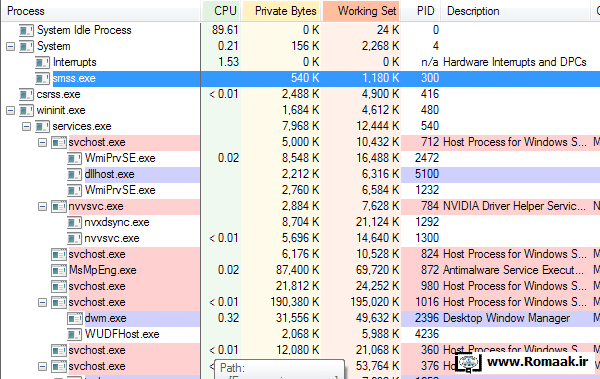Click the icon of nvvsvc.exe PID 784
Viewport: 600px width, 379px height.
tap(59, 207)
